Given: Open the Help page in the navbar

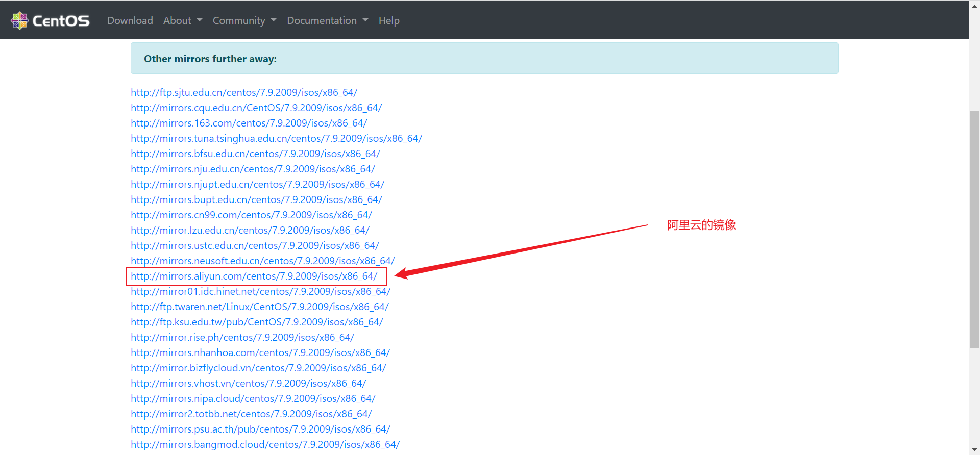Looking at the screenshot, I should tap(389, 20).
